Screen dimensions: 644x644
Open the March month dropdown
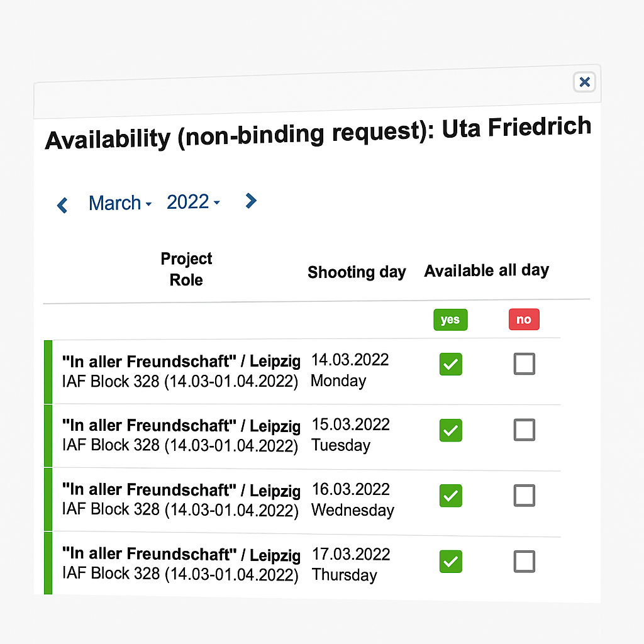tap(120, 203)
